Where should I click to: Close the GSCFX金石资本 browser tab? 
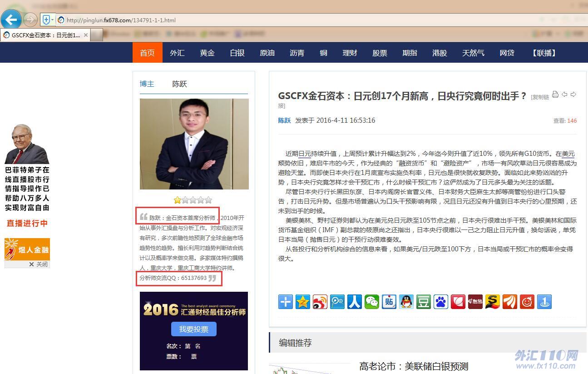[86, 35]
